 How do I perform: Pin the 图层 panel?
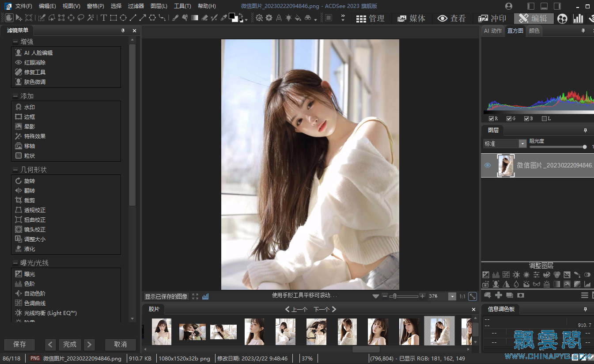[x=585, y=130]
